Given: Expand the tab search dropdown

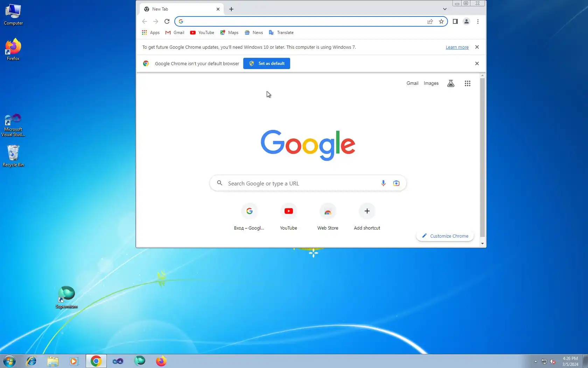Looking at the screenshot, I should pos(445,9).
